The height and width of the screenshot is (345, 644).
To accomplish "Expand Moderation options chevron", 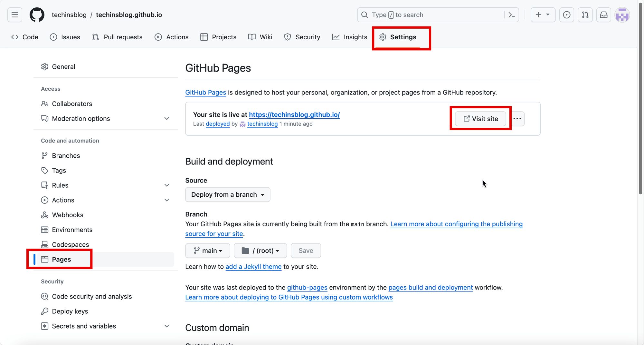I will [x=167, y=119].
